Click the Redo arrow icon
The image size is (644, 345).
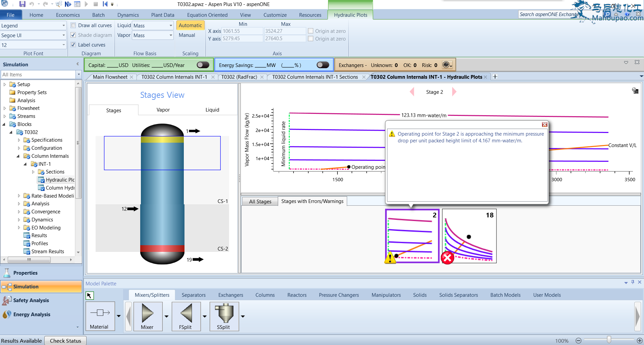(45, 4)
